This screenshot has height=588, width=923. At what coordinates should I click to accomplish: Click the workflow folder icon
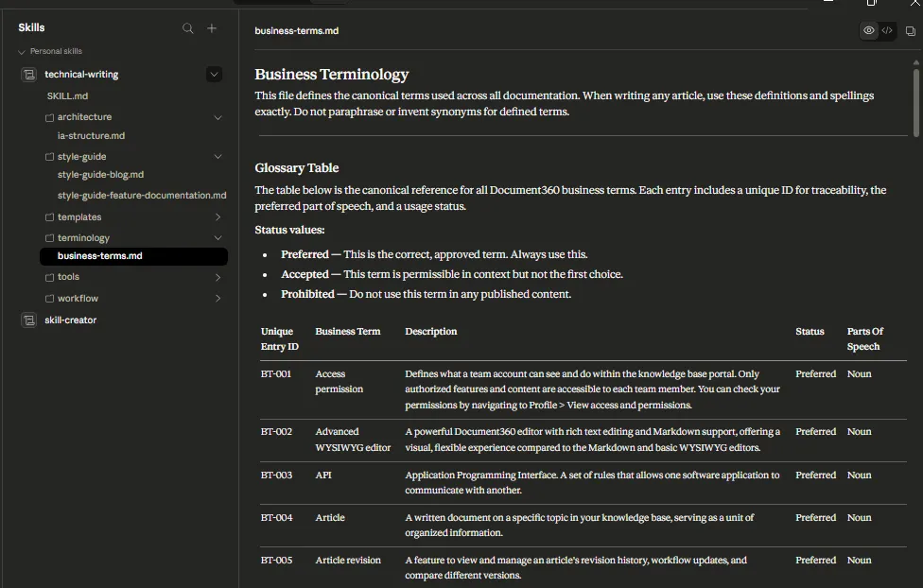[50, 299]
